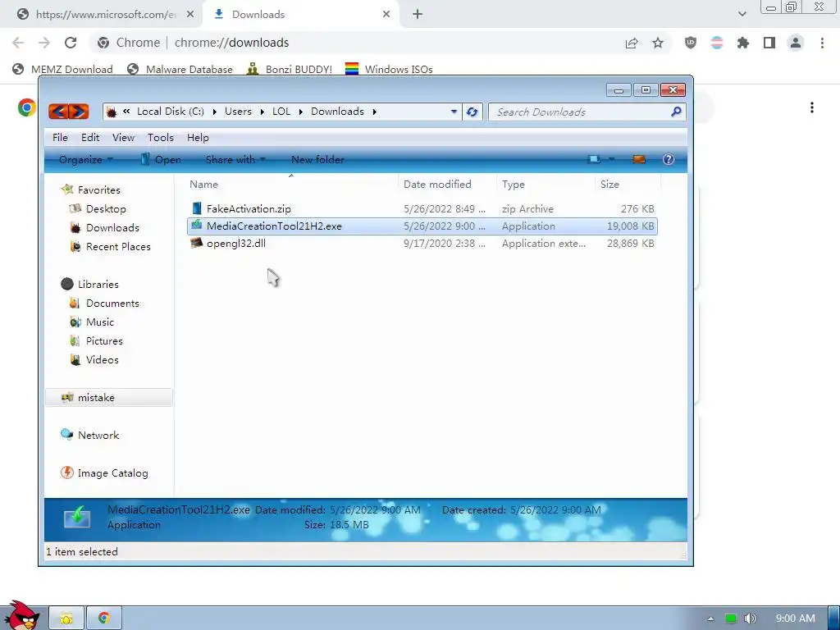Open the MEMZ Download bookmark
Image resolution: width=840 pixels, height=630 pixels.
click(62, 69)
